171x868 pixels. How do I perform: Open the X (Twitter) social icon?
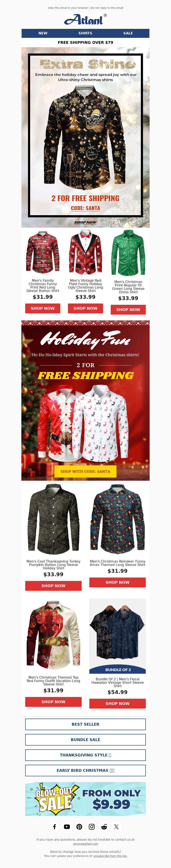click(x=116, y=827)
